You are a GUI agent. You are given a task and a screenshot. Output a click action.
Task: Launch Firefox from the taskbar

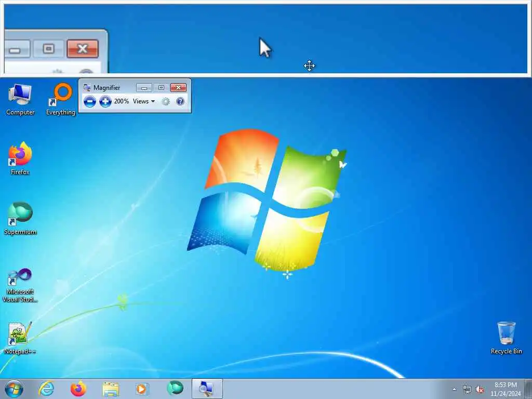(x=78, y=389)
